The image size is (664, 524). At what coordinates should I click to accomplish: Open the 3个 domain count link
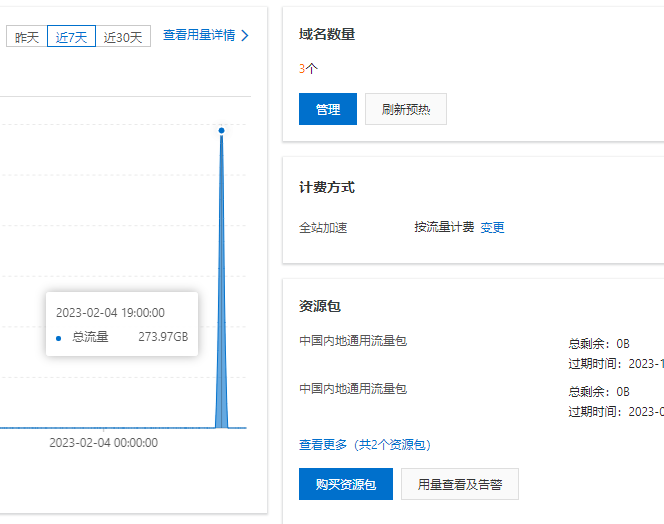point(307,69)
